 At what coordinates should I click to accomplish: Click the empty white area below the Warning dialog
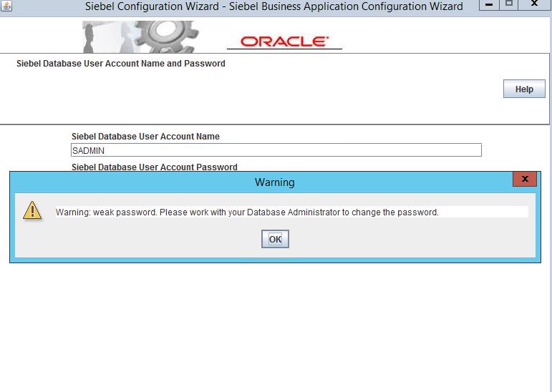276,322
